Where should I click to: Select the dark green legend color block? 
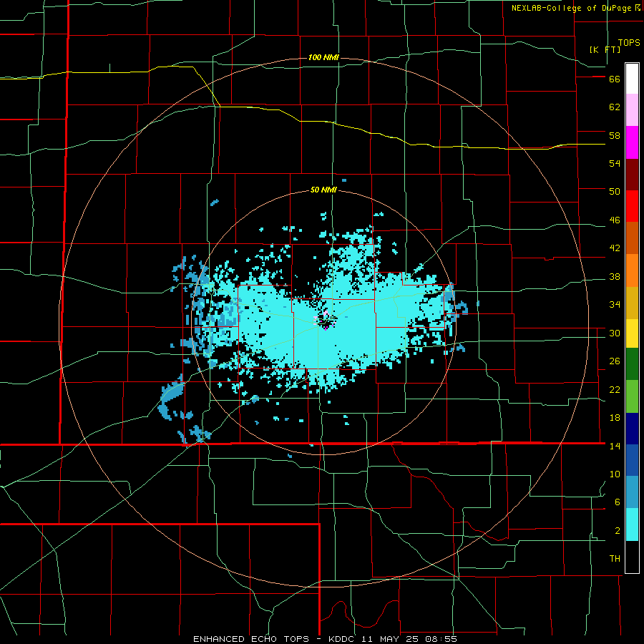pyautogui.click(x=632, y=364)
